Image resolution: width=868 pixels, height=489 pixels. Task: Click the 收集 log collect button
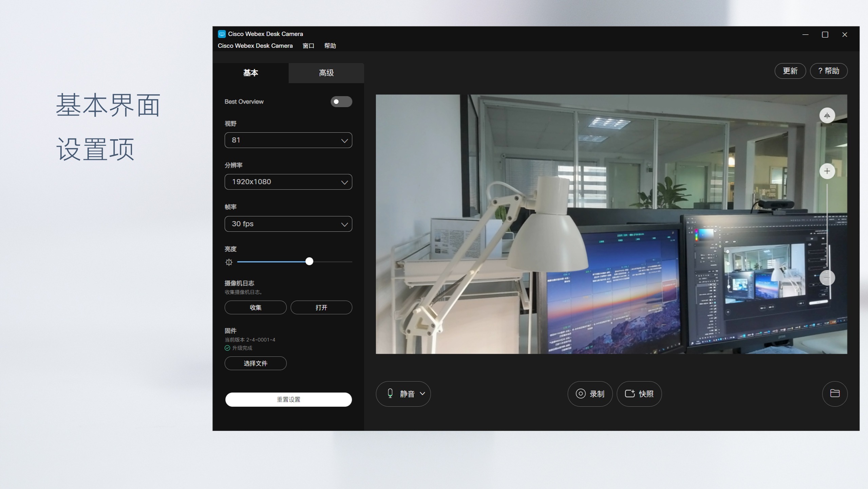click(x=255, y=307)
